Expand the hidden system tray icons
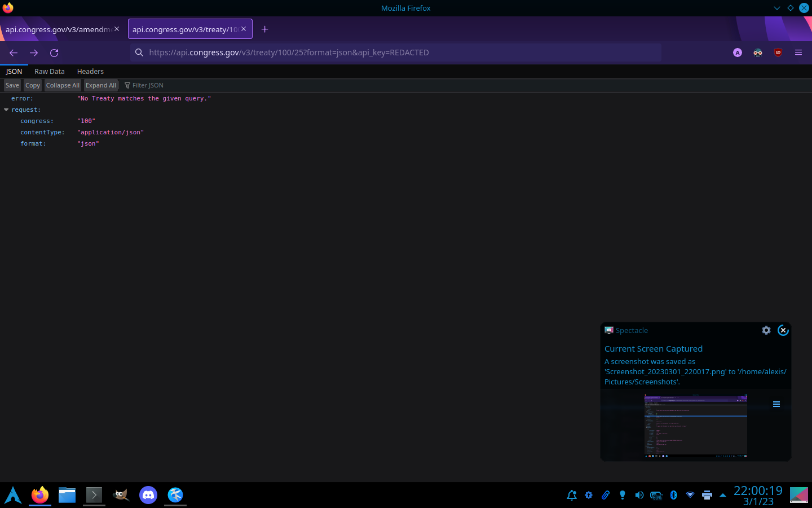 [723, 495]
